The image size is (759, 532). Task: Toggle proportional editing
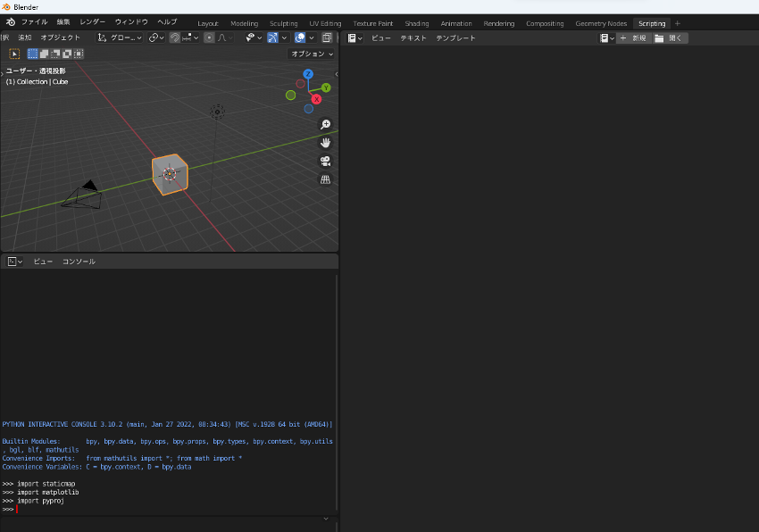pos(208,37)
